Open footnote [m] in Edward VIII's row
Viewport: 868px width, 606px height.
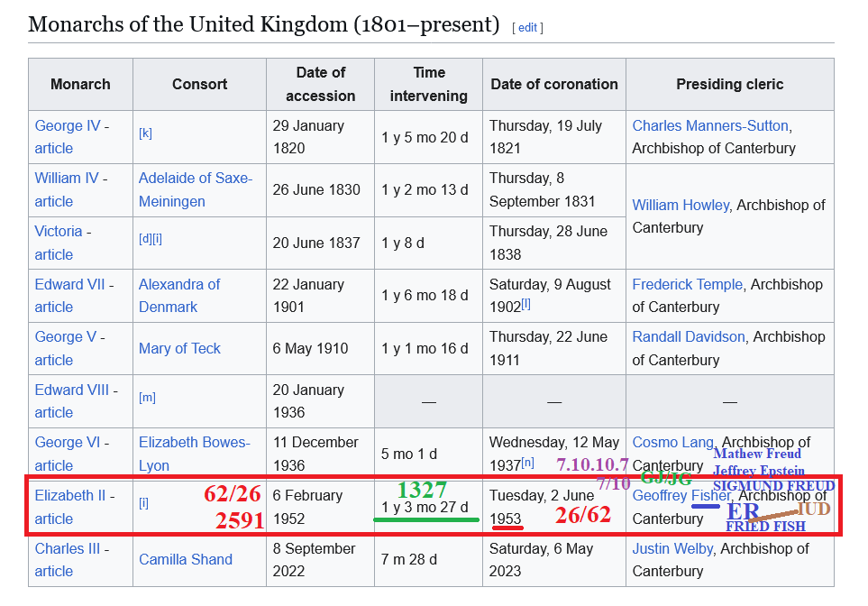point(145,398)
